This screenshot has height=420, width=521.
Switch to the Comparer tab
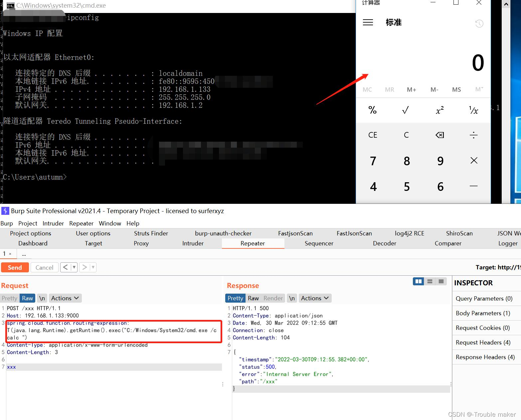(448, 243)
